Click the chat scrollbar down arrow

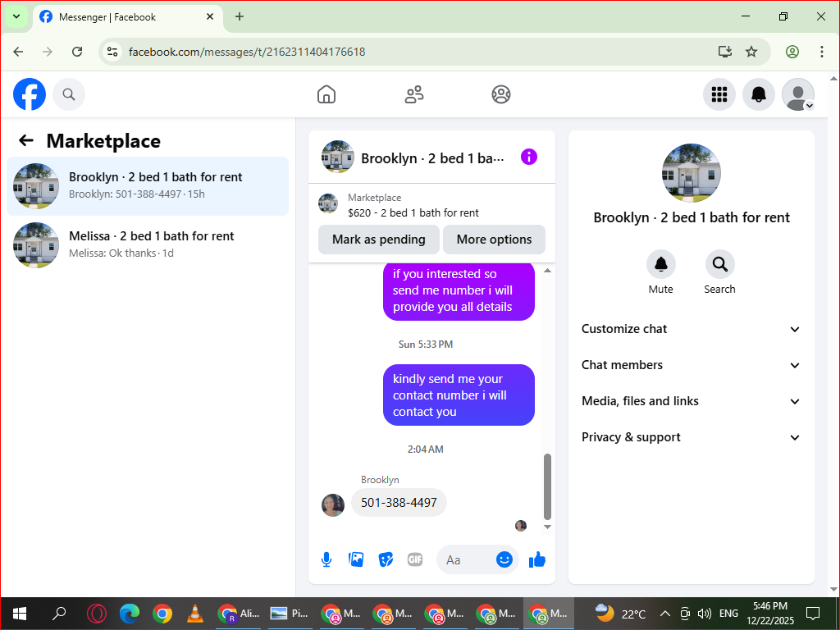[547, 527]
